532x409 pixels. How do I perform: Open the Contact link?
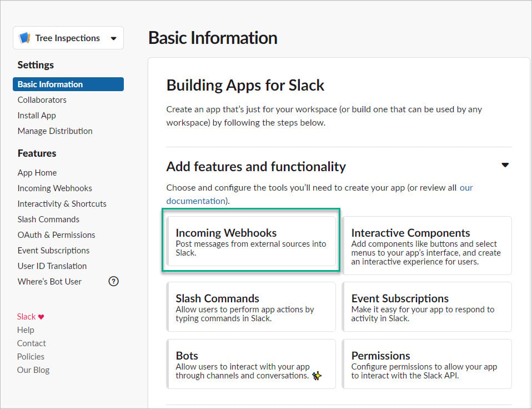pos(31,343)
